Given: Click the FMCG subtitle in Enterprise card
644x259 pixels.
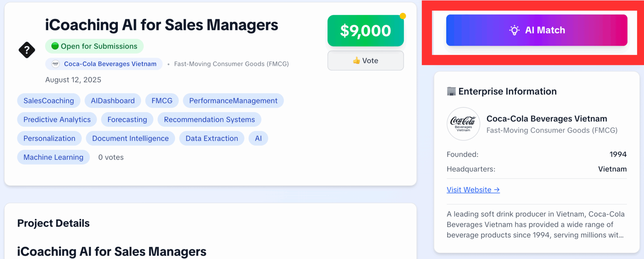Looking at the screenshot, I should (552, 130).
